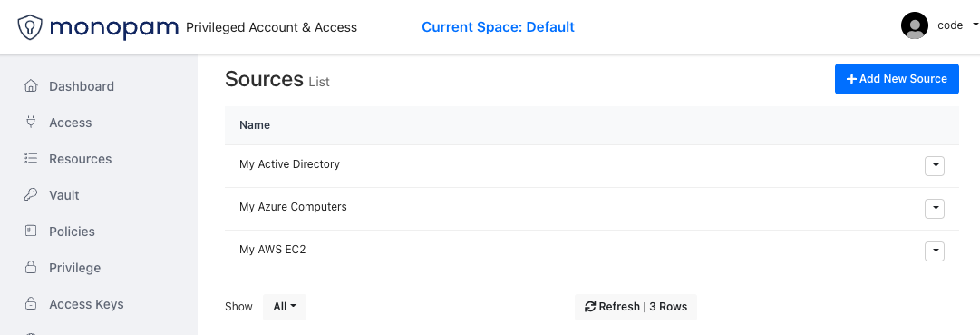Click the Access Keys unlock icon
Viewport: 980px width, 335px height.
coord(30,304)
